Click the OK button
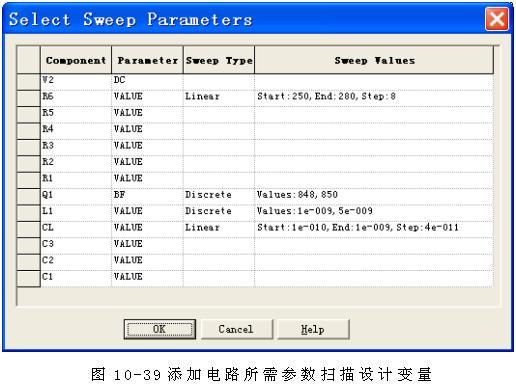 pyautogui.click(x=159, y=329)
